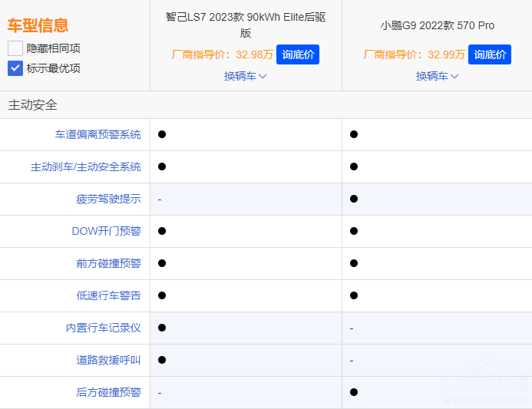Expand 换辆车 dropdown under 小鹏G9
The width and height of the screenshot is (532, 409).
[438, 76]
